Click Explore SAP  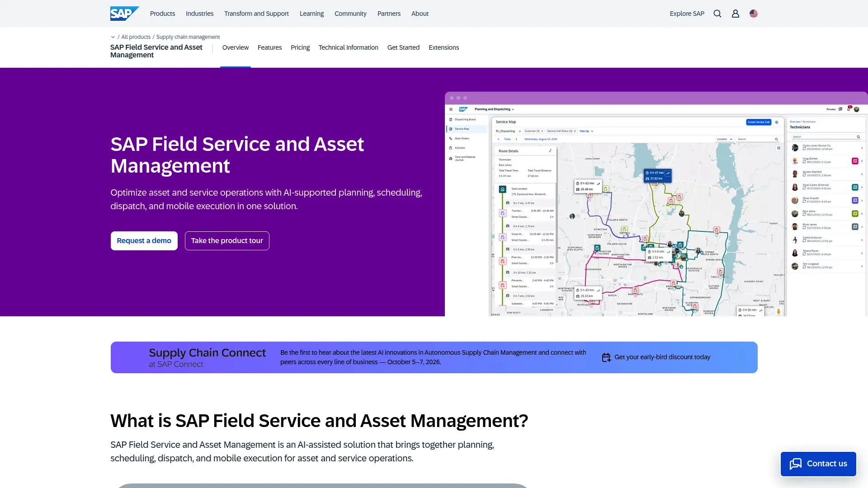click(687, 14)
